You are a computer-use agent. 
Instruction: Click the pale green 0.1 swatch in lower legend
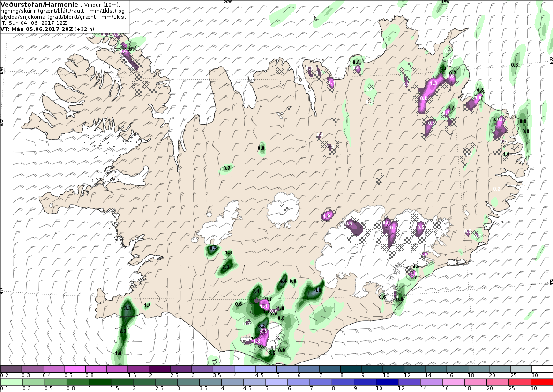(11, 383)
